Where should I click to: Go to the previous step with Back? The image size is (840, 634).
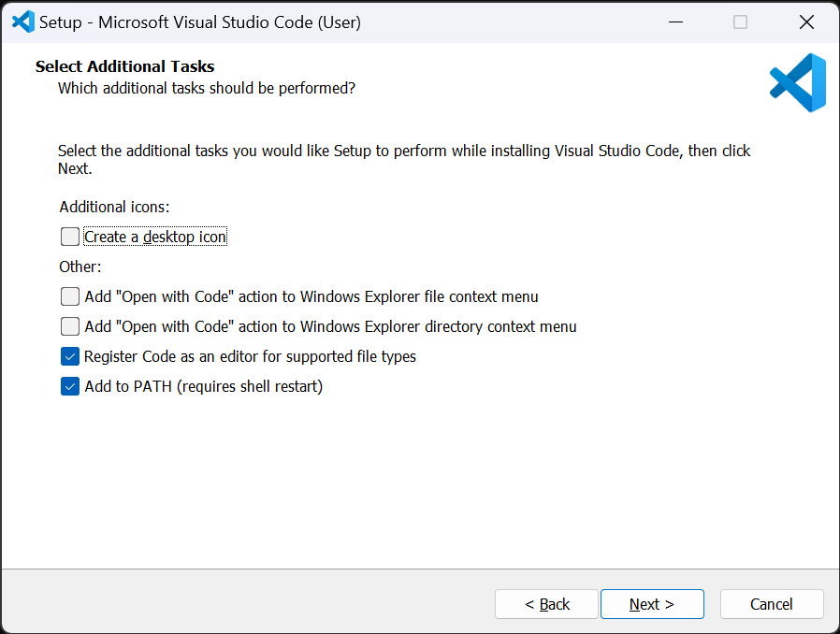click(x=546, y=604)
